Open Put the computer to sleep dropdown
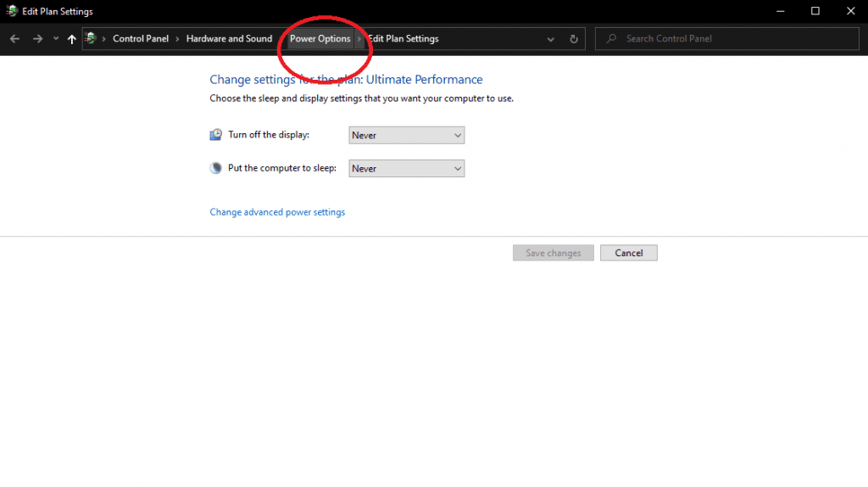Viewport: 868px width, 487px height. coord(406,169)
